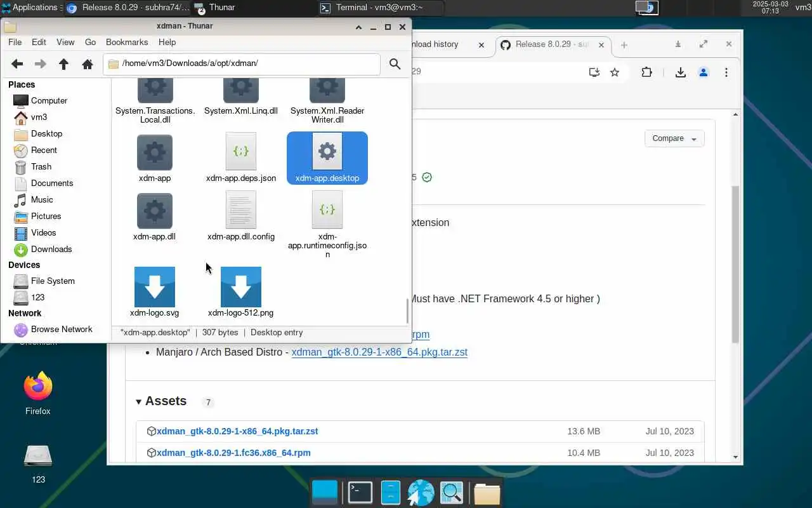Open Firefox desktop icon
This screenshot has height=508, width=812.
click(38, 394)
